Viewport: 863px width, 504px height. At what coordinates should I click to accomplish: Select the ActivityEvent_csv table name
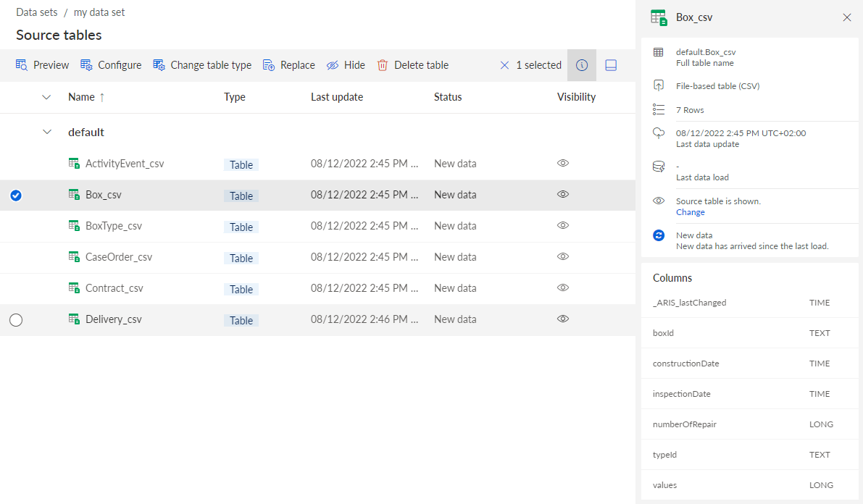click(x=125, y=164)
